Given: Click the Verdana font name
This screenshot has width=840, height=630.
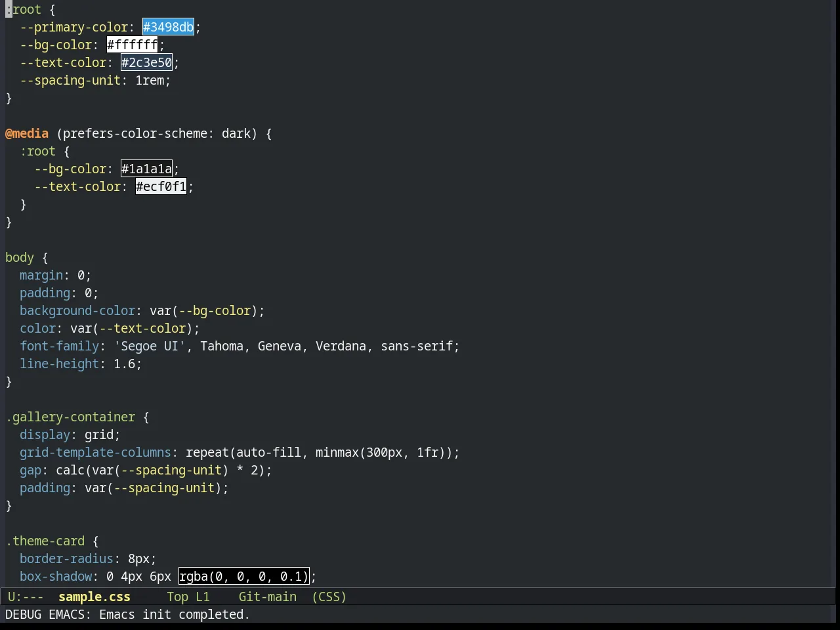Looking at the screenshot, I should tap(341, 346).
